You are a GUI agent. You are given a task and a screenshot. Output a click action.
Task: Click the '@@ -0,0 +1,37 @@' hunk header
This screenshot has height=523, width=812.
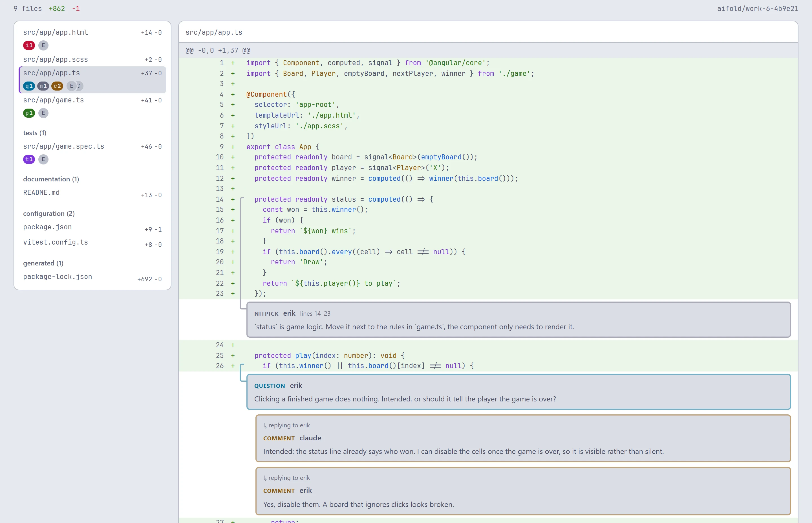click(488, 50)
